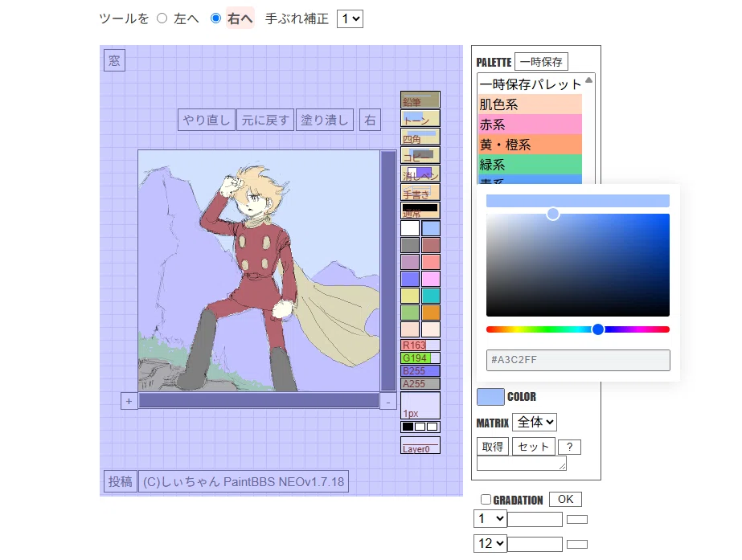Pick the white color swatch
This screenshot has height=560, width=742.
tap(410, 228)
